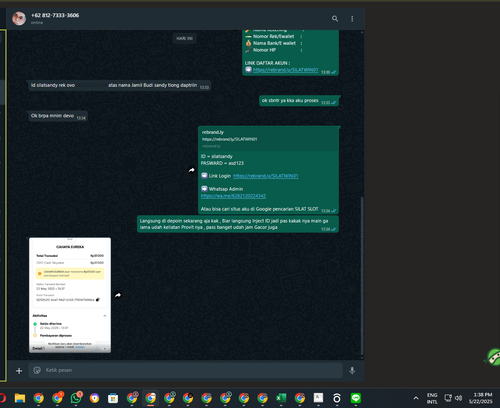Open the LINE app from the taskbar
This screenshot has width=500, height=408.
coord(356,398)
